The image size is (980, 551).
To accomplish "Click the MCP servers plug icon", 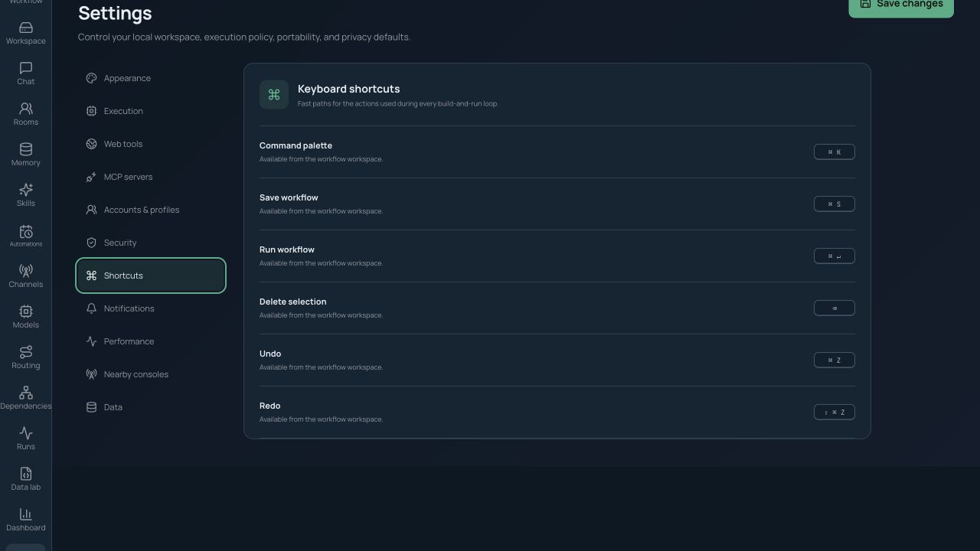I will (x=91, y=177).
